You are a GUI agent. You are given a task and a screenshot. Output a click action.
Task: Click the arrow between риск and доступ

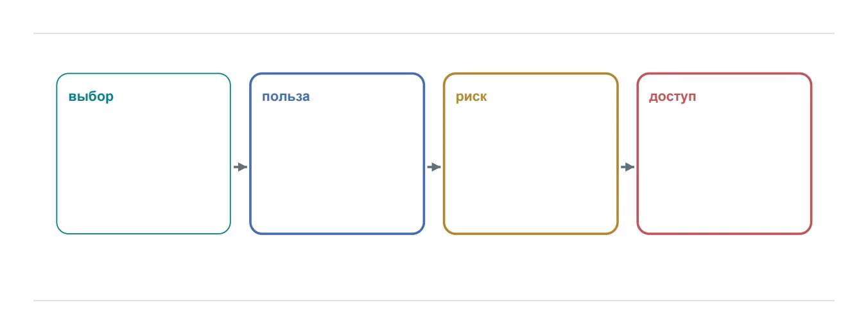[627, 167]
